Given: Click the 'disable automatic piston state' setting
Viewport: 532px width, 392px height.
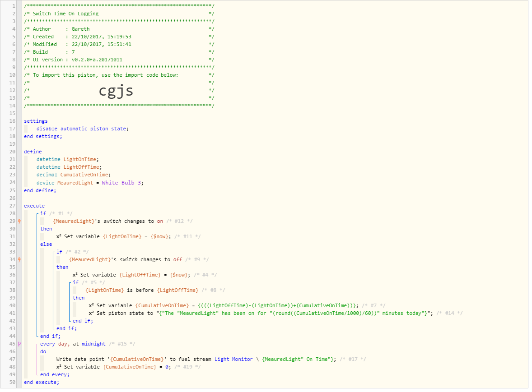Looking at the screenshot, I should click(x=83, y=129).
